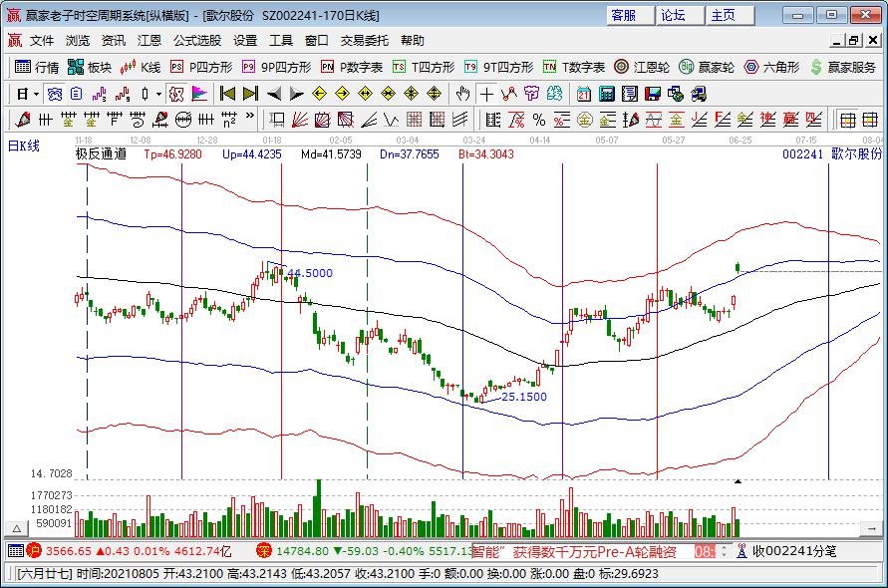Click the percent % tool icon
Viewport: 888px width, 588px height.
tap(539, 121)
